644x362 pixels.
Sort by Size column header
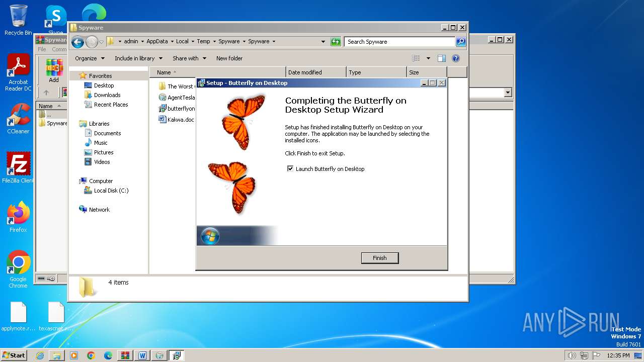coord(427,72)
